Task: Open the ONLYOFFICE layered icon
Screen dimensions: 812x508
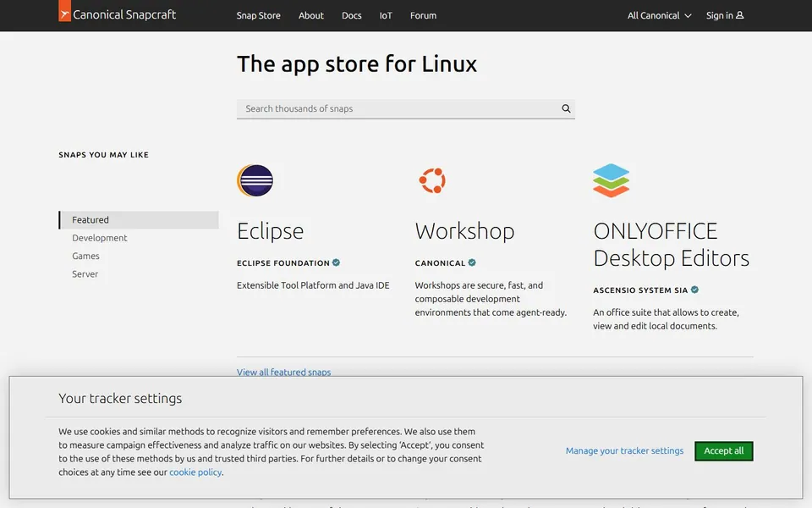Action: pyautogui.click(x=611, y=180)
